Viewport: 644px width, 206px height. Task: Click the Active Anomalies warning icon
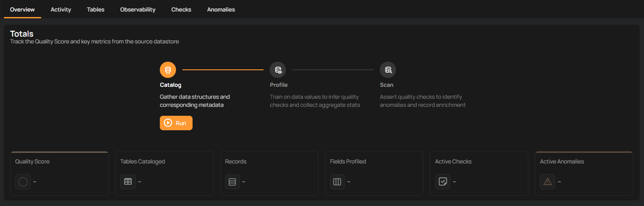[x=548, y=182]
